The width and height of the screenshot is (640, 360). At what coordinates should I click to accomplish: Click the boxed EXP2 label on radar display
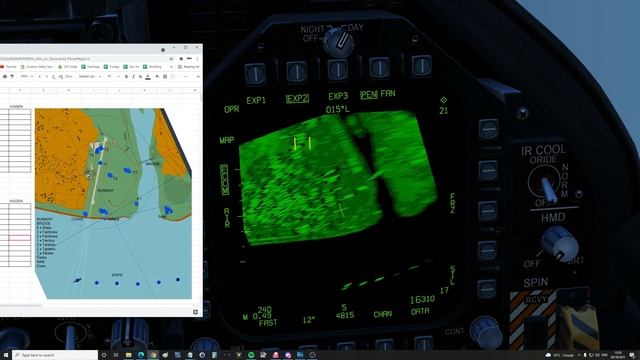[297, 98]
